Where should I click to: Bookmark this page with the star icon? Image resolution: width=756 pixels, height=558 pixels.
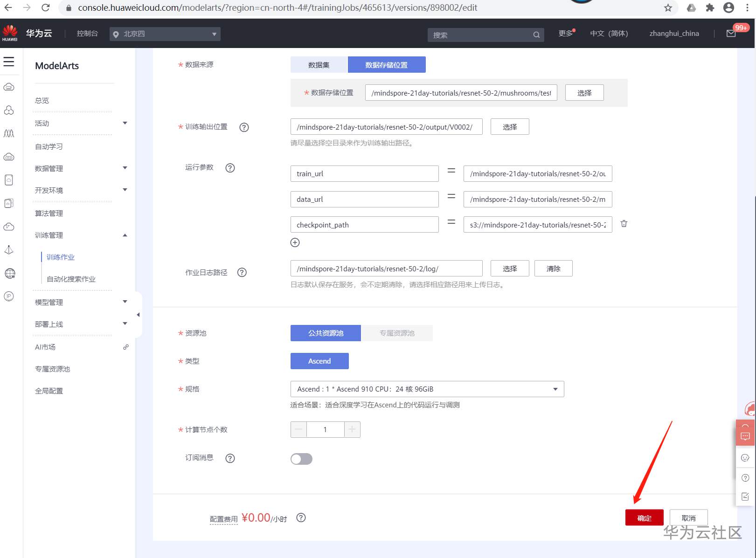coord(668,7)
